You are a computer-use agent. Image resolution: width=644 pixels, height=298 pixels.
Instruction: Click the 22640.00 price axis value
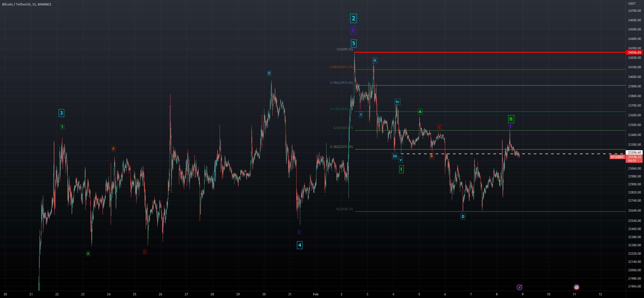[x=635, y=211]
